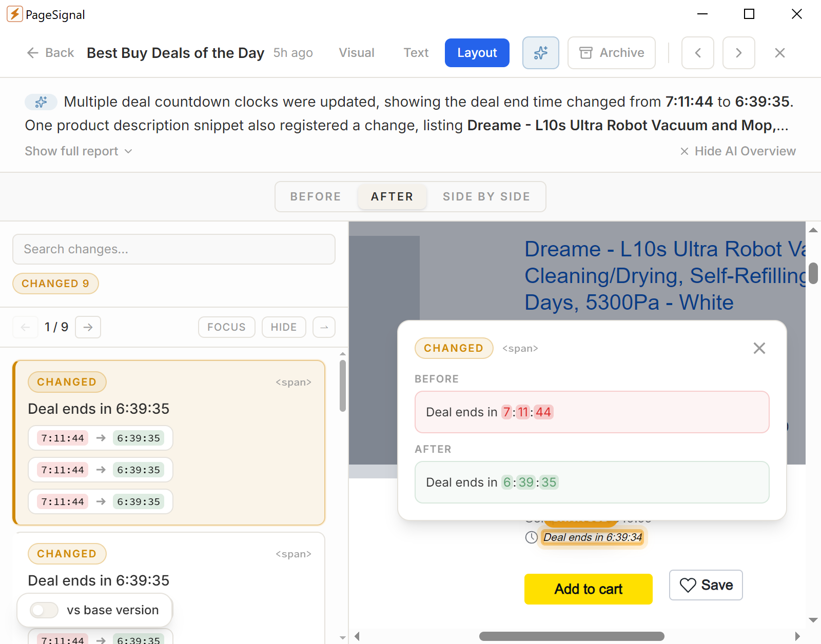821x644 pixels.
Task: Click the highlighted Deal ends in 6:39:34 text
Action: tap(593, 537)
